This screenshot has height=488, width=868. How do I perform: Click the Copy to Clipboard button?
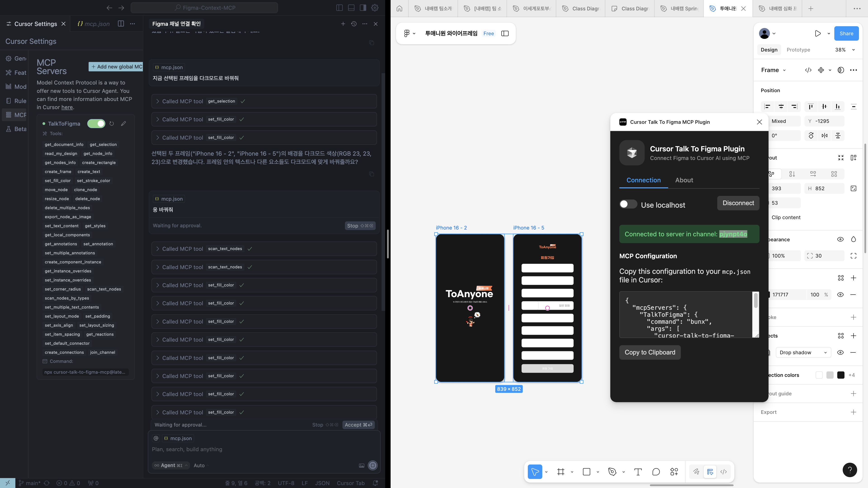pos(650,352)
